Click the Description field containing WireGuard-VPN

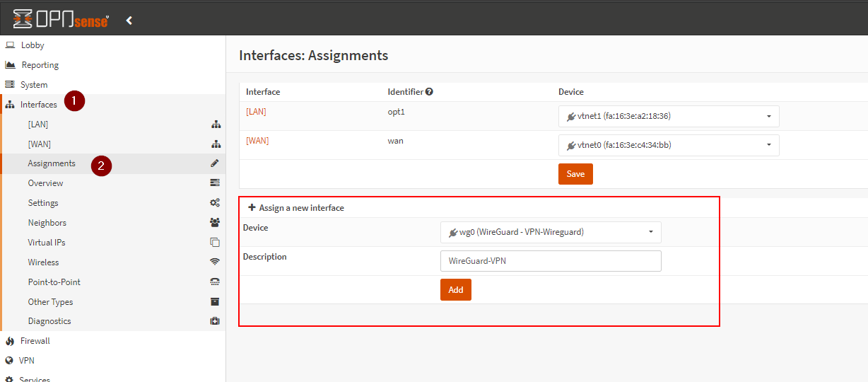550,261
